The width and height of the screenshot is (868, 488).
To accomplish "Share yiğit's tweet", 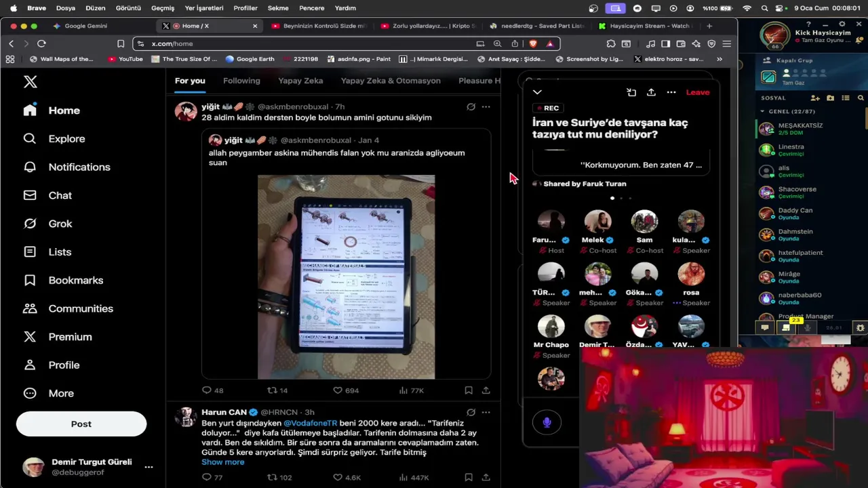I will (486, 390).
